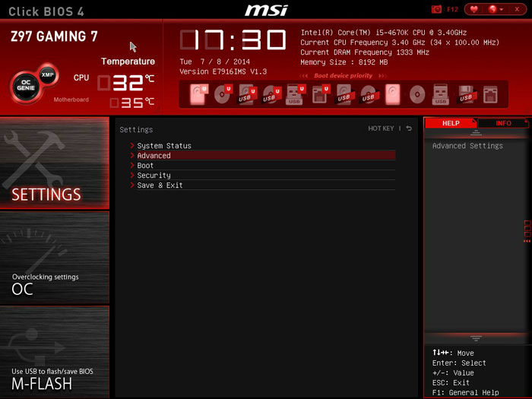Click the Advanced Settings help text
The width and height of the screenshot is (532, 399).
(x=467, y=146)
